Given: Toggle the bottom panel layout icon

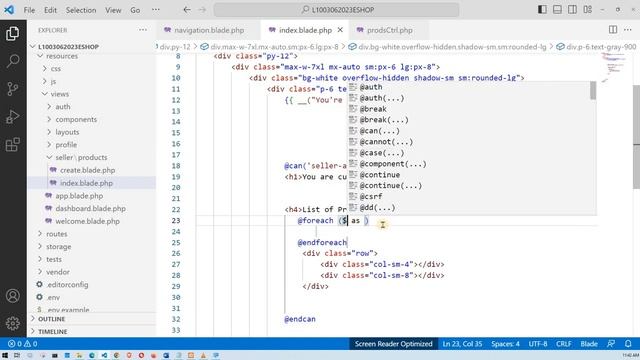Looking at the screenshot, I should point(557,9).
